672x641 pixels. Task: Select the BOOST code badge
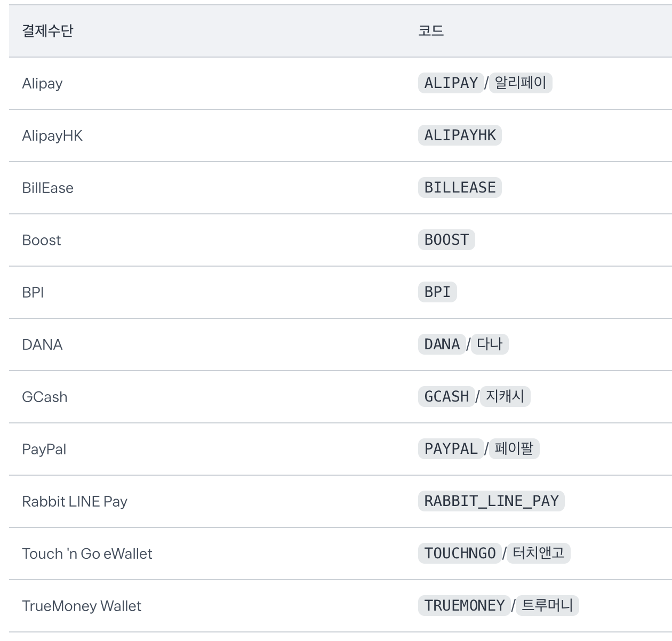(x=446, y=240)
